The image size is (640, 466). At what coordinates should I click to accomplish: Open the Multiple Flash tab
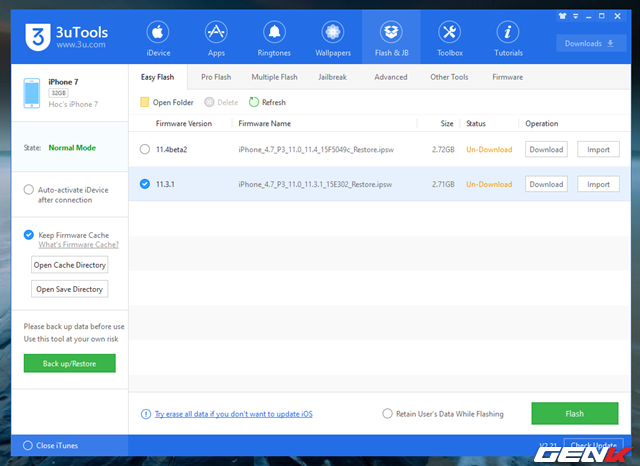(274, 77)
